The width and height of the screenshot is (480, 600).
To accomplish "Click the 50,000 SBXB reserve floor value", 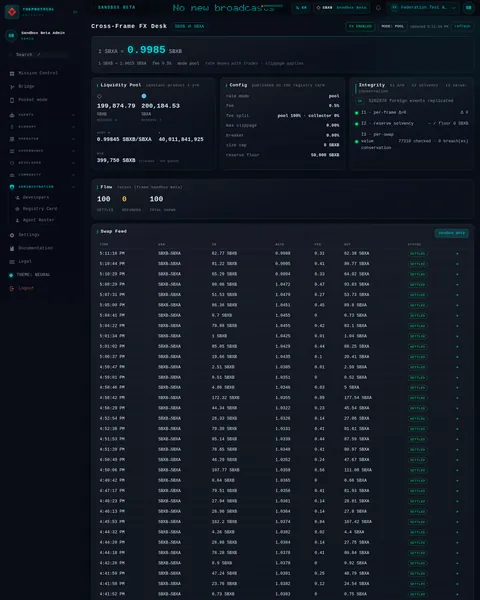I will (x=325, y=155).
